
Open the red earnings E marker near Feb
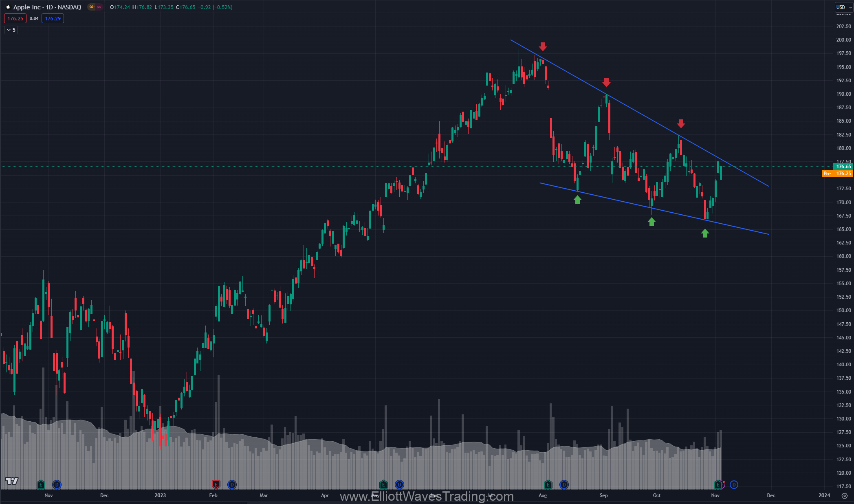pyautogui.click(x=216, y=484)
